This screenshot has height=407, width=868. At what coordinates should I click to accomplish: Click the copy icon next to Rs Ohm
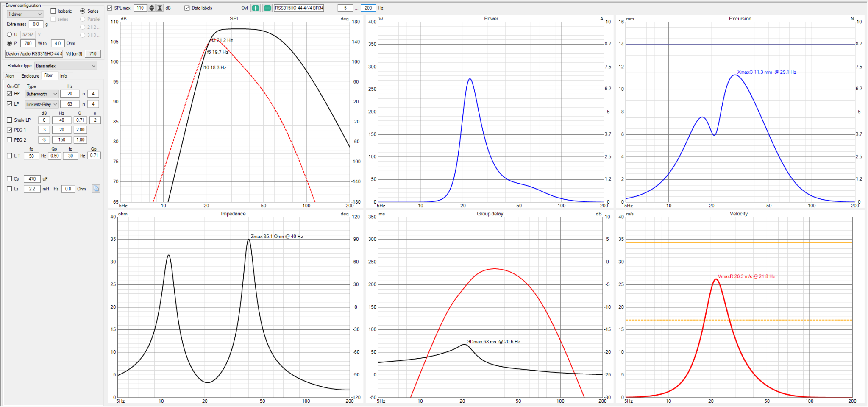[96, 189]
